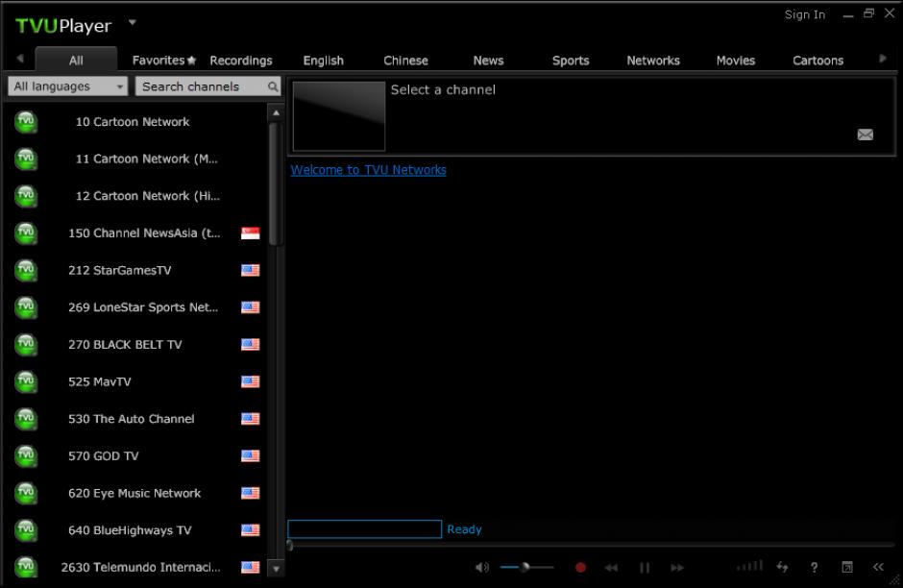This screenshot has width=903, height=588.
Task: Click the TVU icon beside 212 StarGamesTV
Action: coord(26,270)
